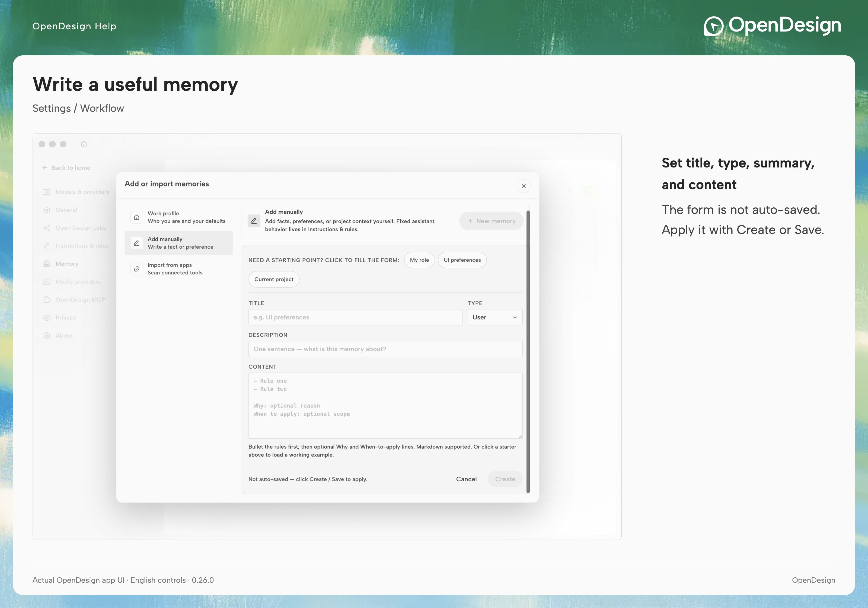This screenshot has height=608, width=868.
Task: Open Privacy settings in sidebar
Action: [60, 318]
